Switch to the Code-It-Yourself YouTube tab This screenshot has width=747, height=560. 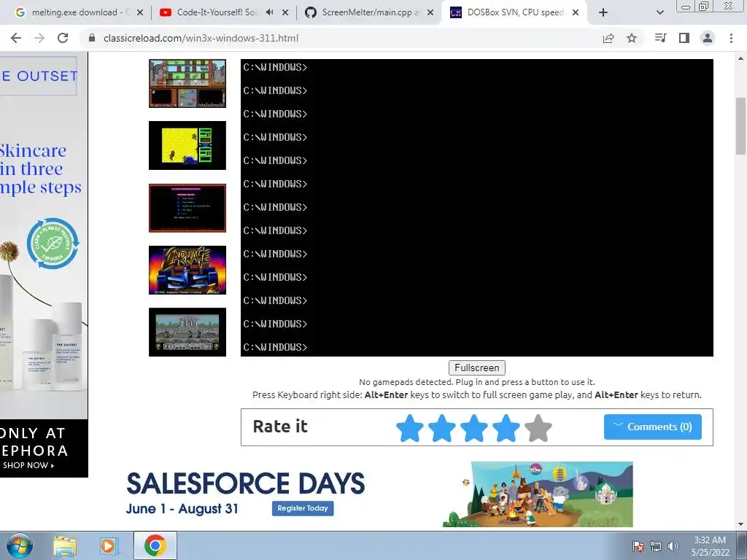click(x=217, y=12)
